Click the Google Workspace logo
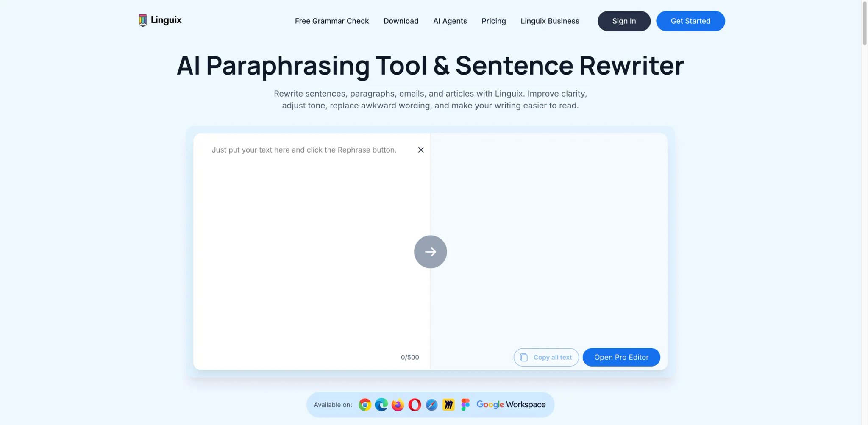 (511, 404)
